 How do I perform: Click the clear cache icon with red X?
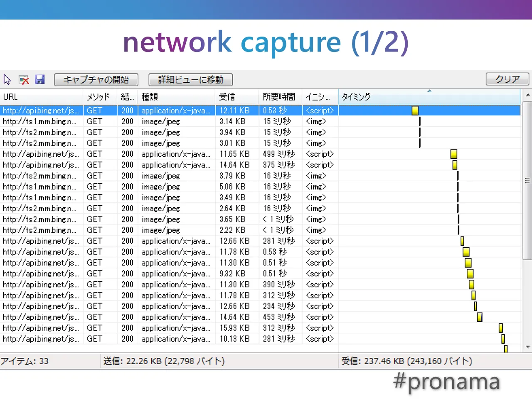(x=24, y=79)
